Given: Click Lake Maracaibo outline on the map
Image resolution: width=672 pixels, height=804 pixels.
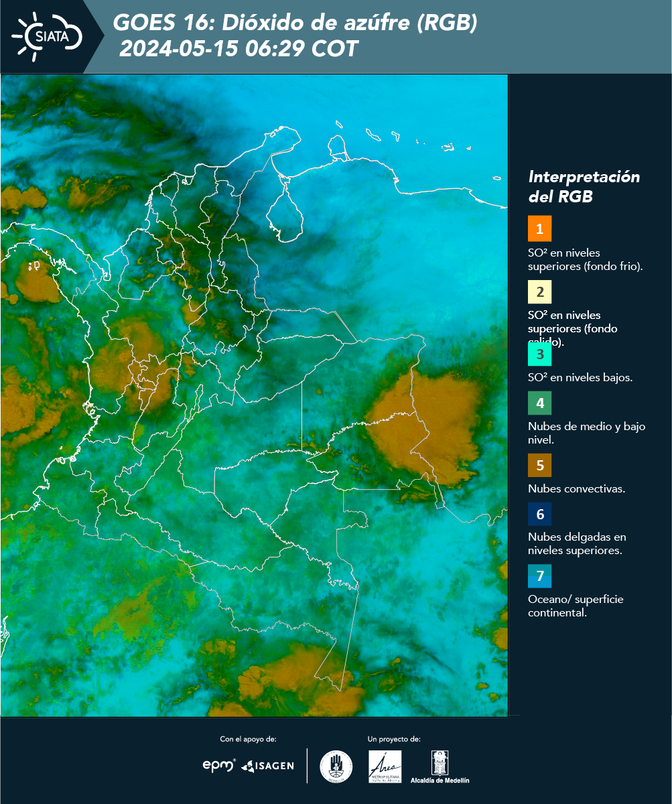Looking at the screenshot, I should click(284, 209).
